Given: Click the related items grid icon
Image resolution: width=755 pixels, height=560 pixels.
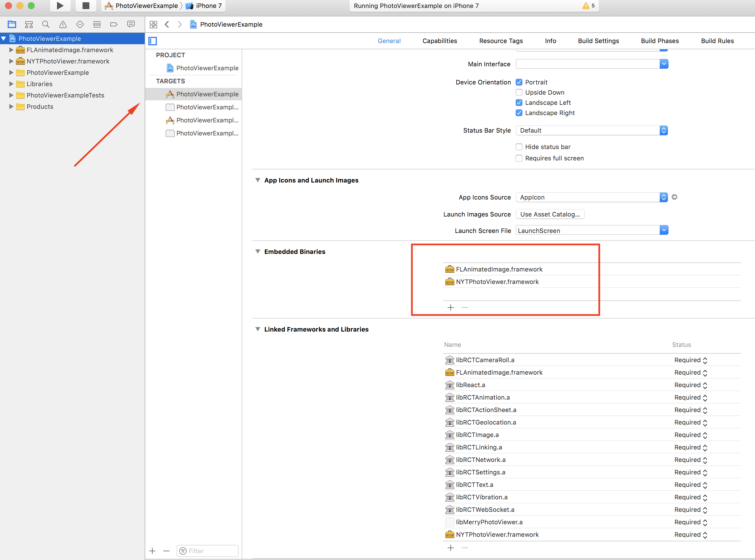Looking at the screenshot, I should [153, 24].
